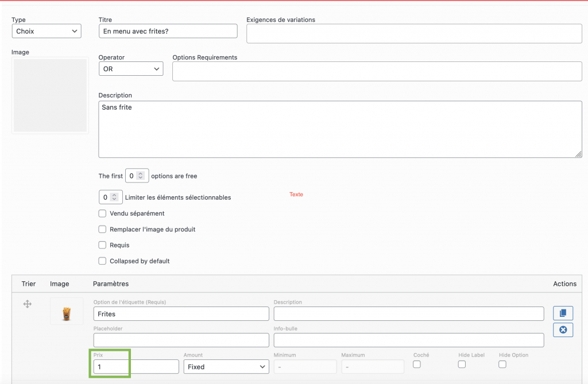
Task: Click the Frites option image thumbnail
Action: (x=66, y=313)
